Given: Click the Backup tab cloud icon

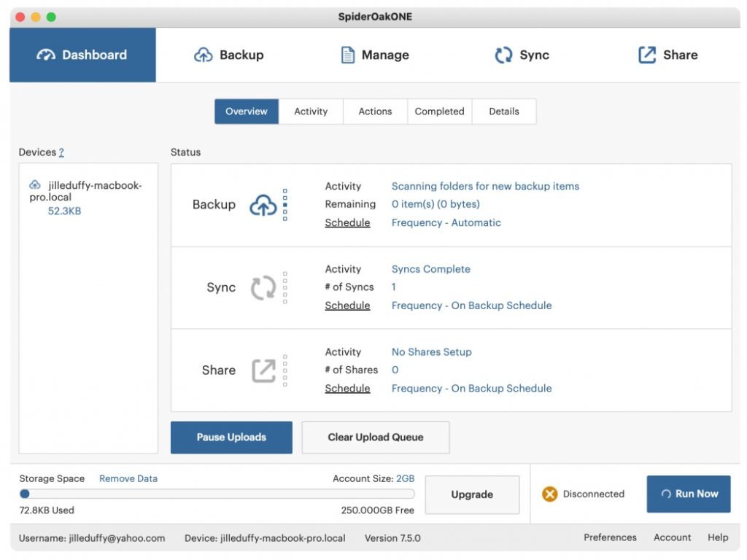Looking at the screenshot, I should 204,55.
